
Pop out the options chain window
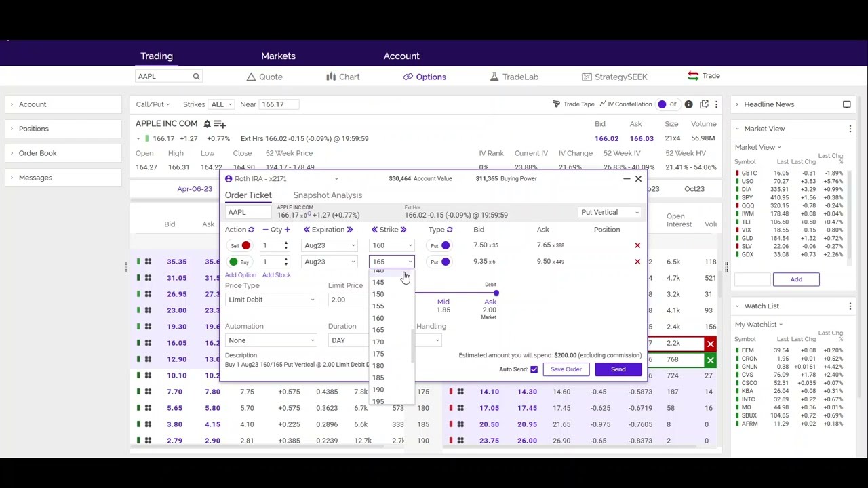704,104
